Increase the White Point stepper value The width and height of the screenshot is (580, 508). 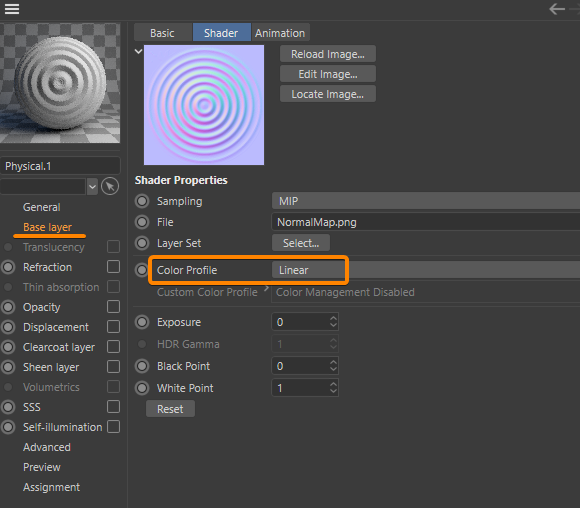(333, 384)
